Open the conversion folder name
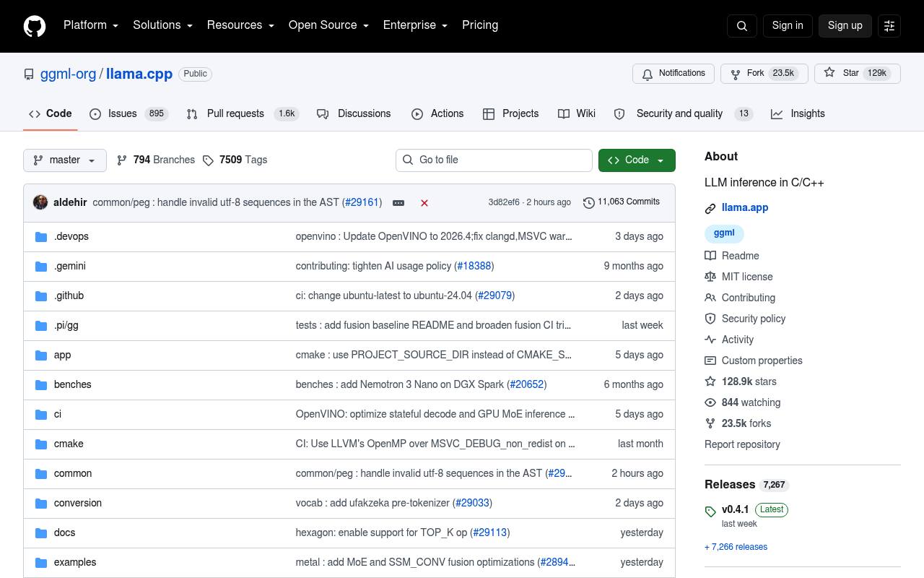Screen dimensions: 924x578 click(78, 504)
